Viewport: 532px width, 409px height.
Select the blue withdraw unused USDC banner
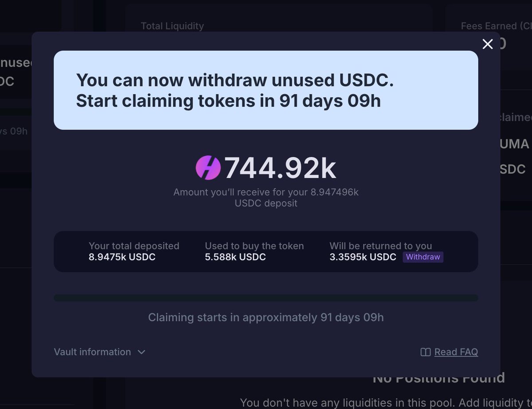click(266, 90)
